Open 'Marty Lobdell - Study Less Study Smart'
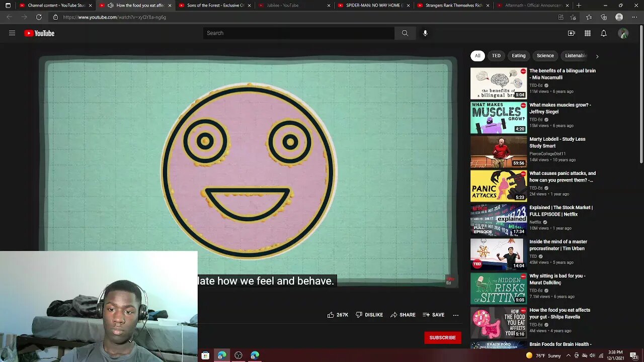Screen dimensions: 644x362 [557, 142]
